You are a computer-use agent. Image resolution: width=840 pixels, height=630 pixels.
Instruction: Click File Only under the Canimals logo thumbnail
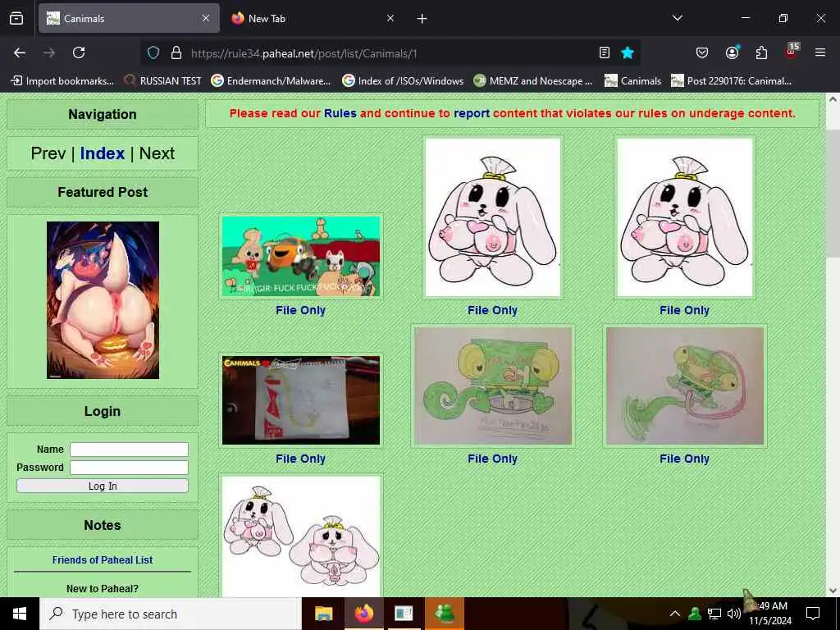tap(300, 459)
